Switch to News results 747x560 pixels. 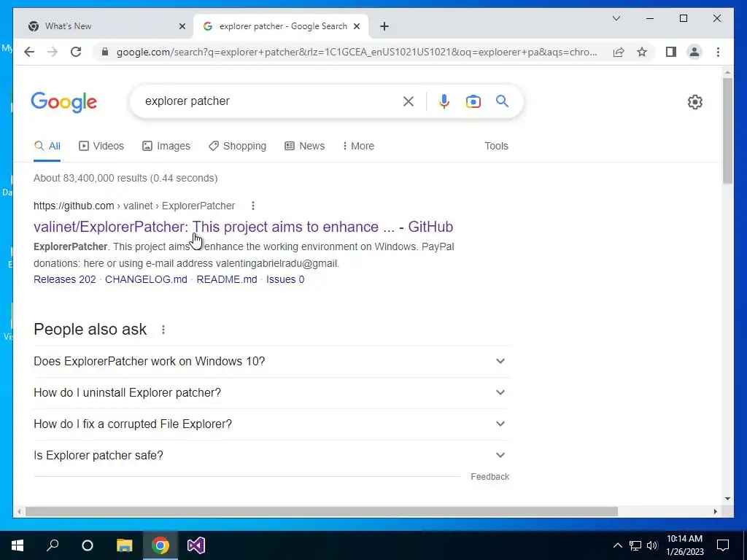304,146
